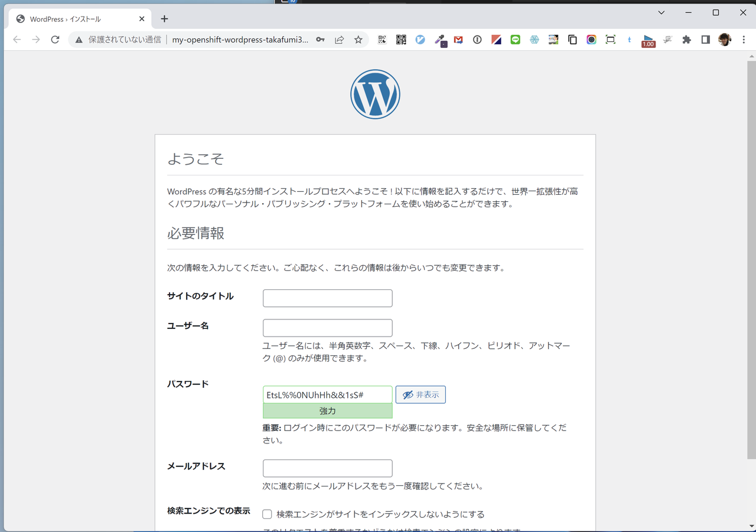Click the teal web-pattern extension icon

click(535, 40)
